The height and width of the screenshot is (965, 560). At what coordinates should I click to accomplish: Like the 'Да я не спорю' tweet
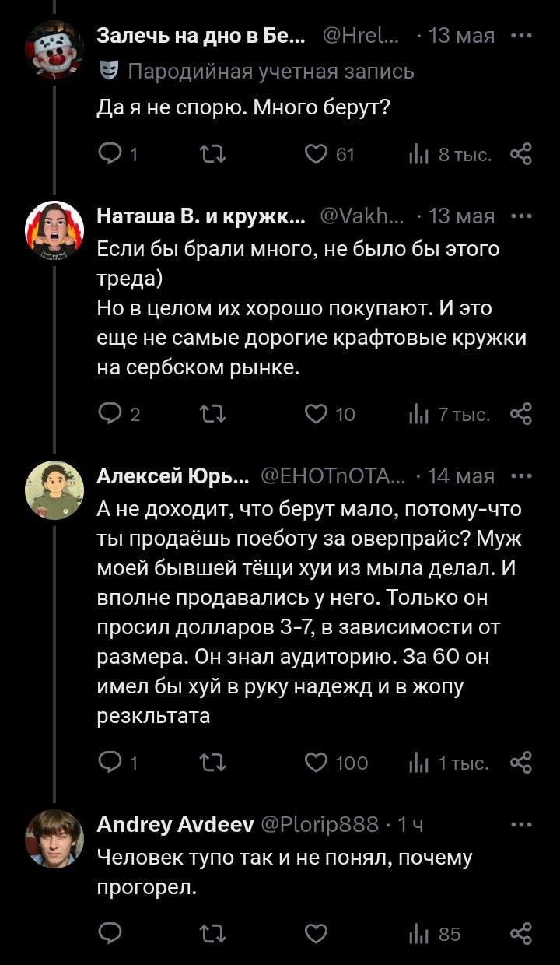[316, 155]
